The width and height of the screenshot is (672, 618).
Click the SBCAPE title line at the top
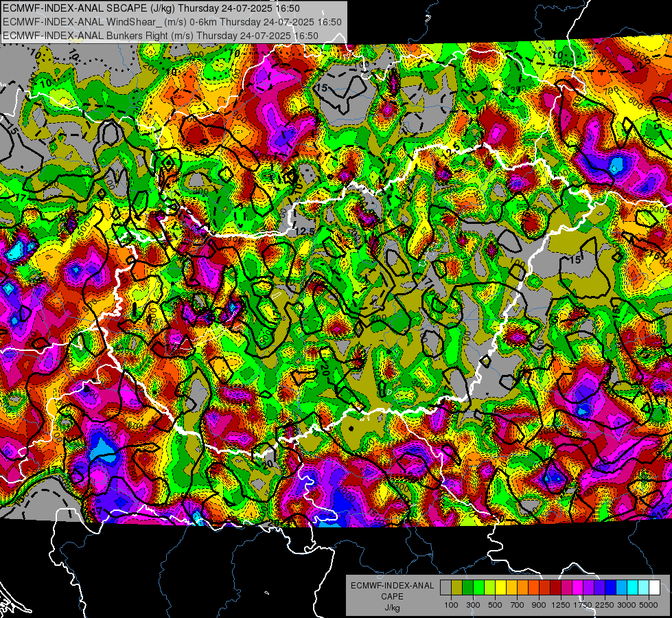151,8
